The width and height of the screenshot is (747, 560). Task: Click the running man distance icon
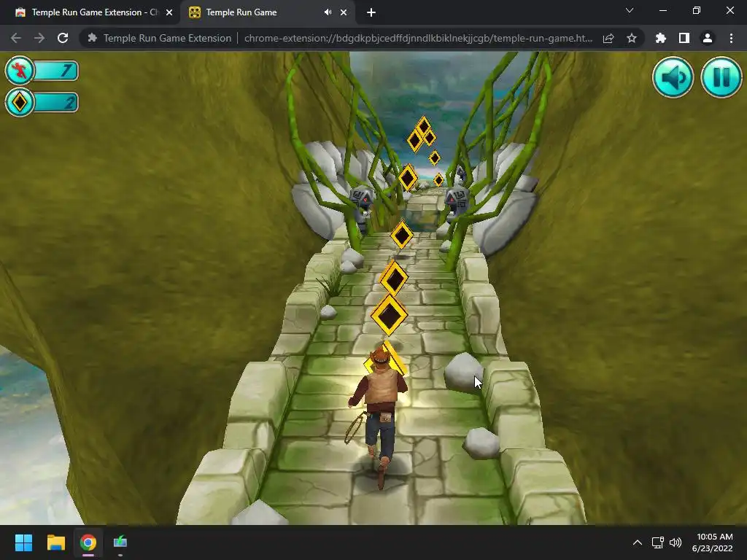(20, 71)
